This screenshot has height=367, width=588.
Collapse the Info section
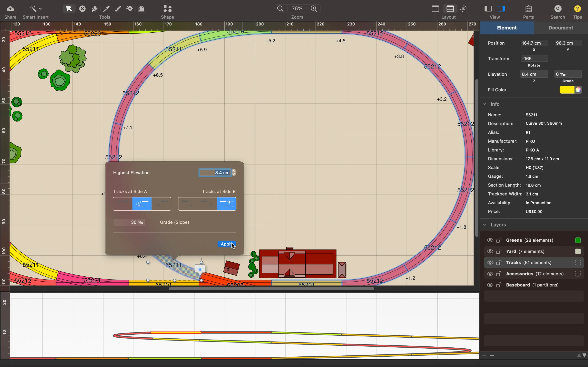(x=484, y=104)
